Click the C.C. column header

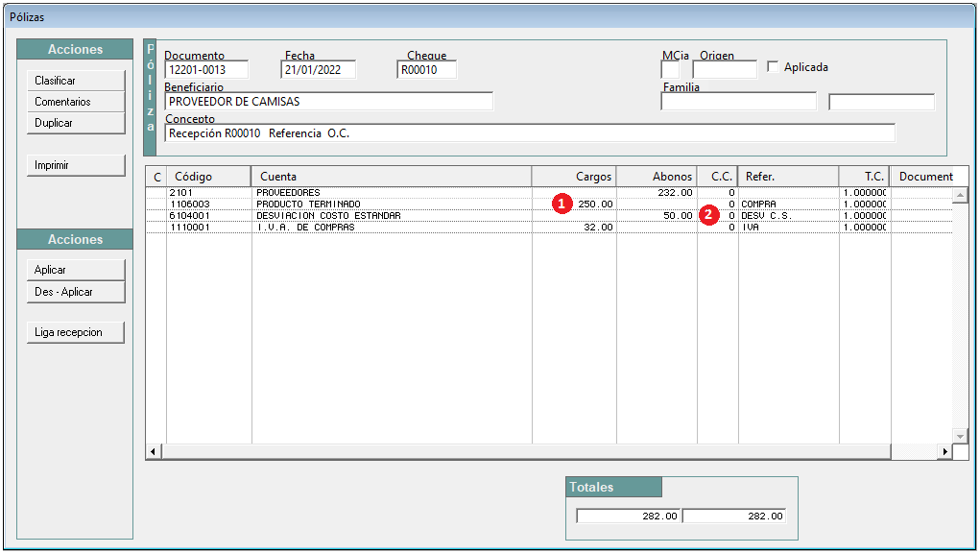pos(718,177)
